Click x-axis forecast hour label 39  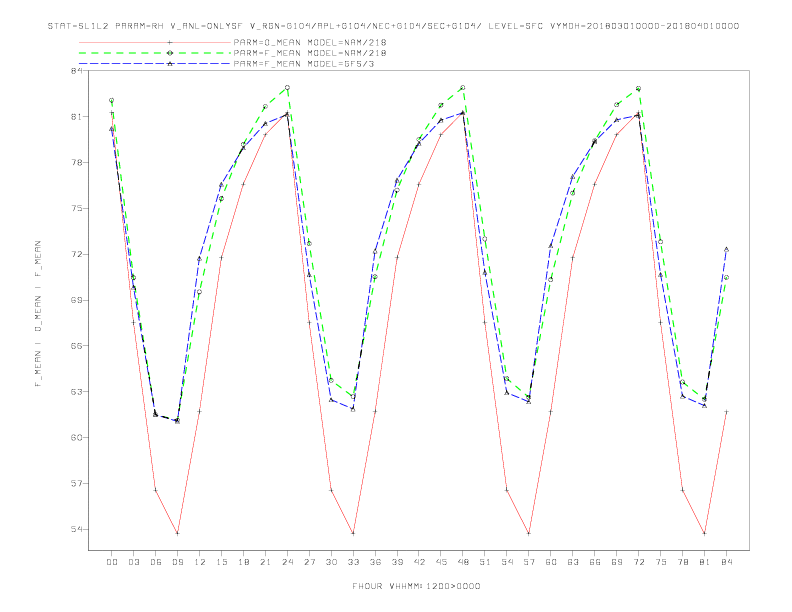click(397, 562)
